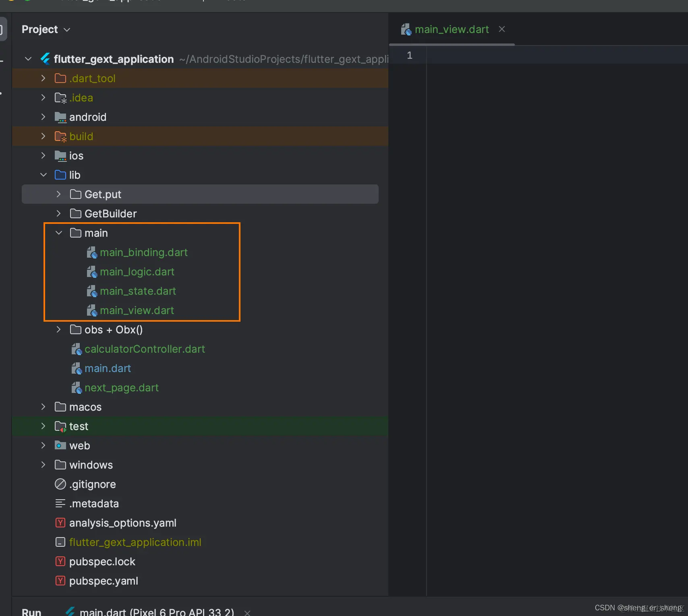Select pubspec.yaml in the project tree
The image size is (688, 616).
point(104,581)
